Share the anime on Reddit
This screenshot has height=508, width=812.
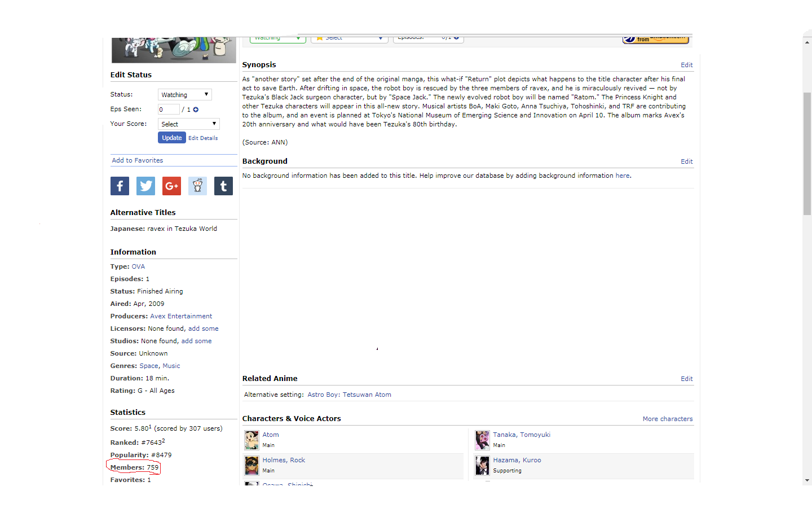197,186
